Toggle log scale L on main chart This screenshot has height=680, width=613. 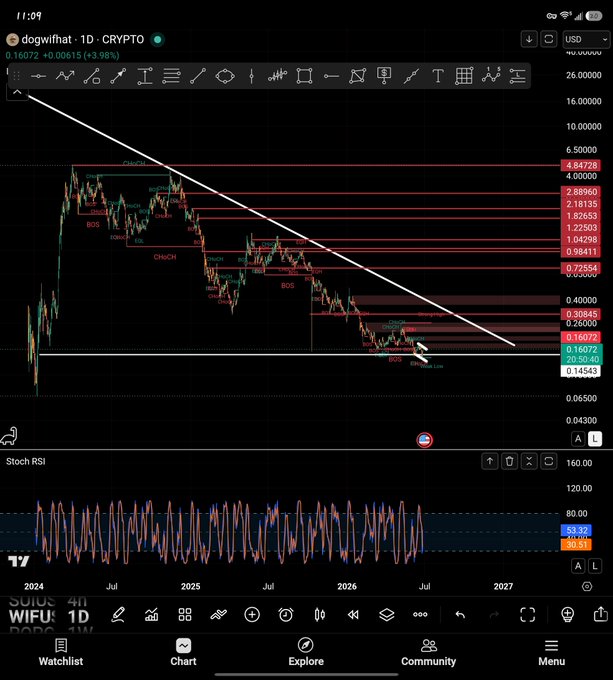595,439
